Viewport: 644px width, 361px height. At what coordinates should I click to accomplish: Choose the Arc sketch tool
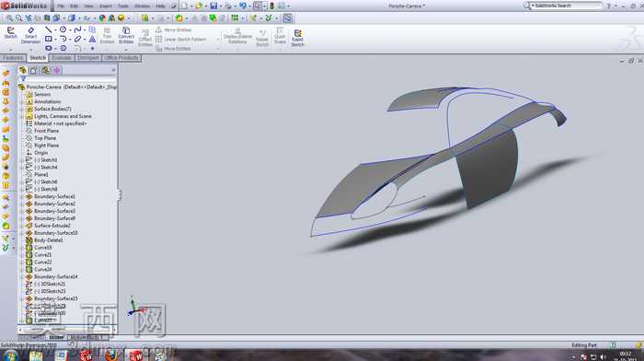click(x=63, y=39)
